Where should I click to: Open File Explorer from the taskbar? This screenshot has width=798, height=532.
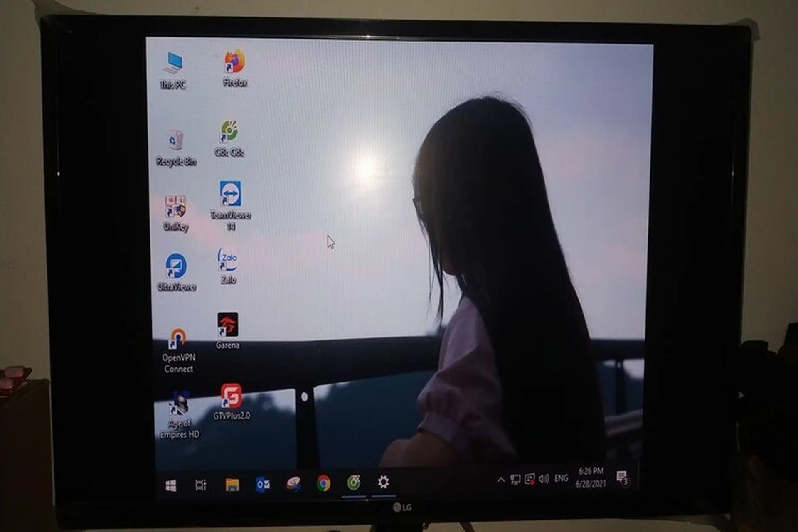(232, 485)
